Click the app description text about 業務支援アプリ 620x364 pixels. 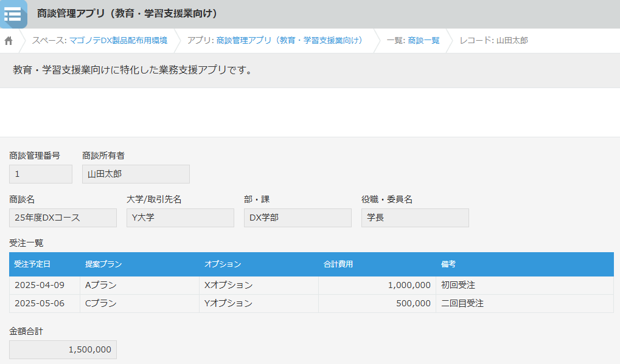tap(132, 70)
